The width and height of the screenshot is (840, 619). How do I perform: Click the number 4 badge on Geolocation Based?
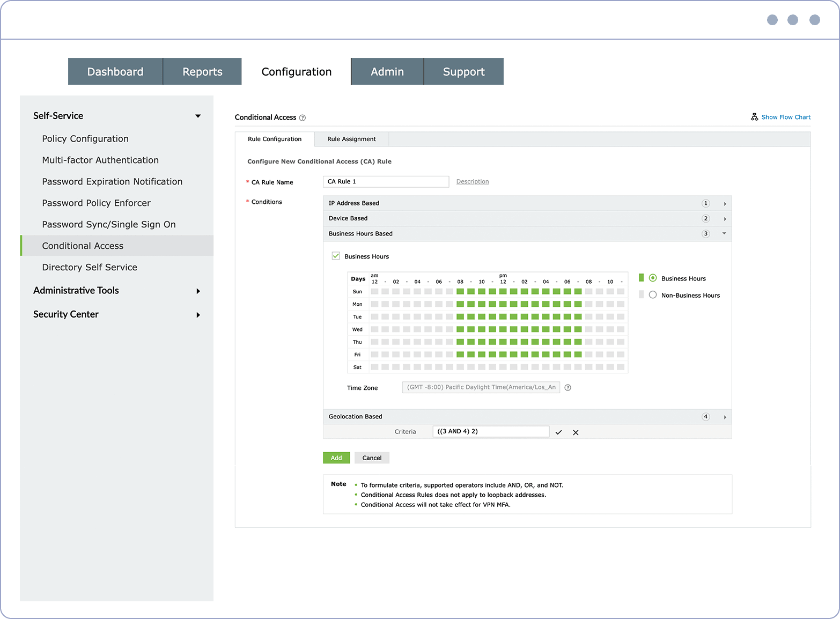point(706,417)
